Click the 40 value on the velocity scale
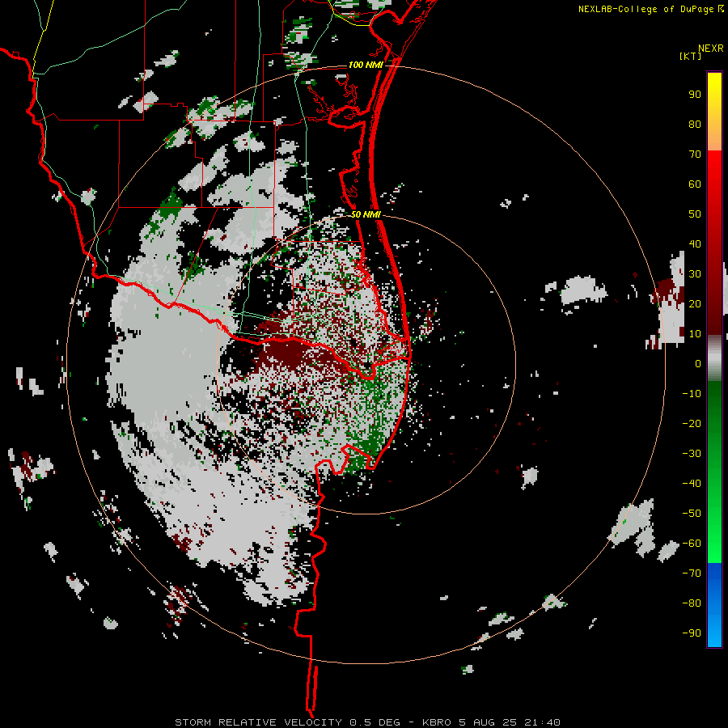 695,243
